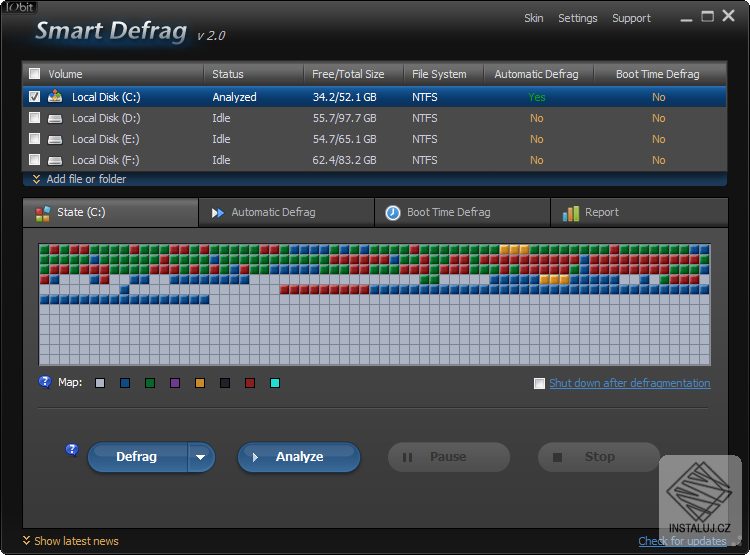Enable Shut down after defragmentation checkbox
The height and width of the screenshot is (555, 750).
pos(539,383)
